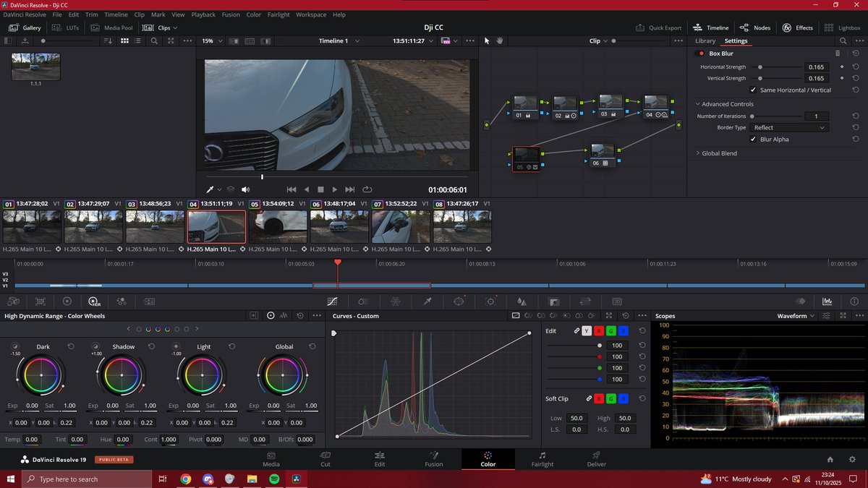Select the HDR color wheels palette icon

pyautogui.click(x=93, y=301)
